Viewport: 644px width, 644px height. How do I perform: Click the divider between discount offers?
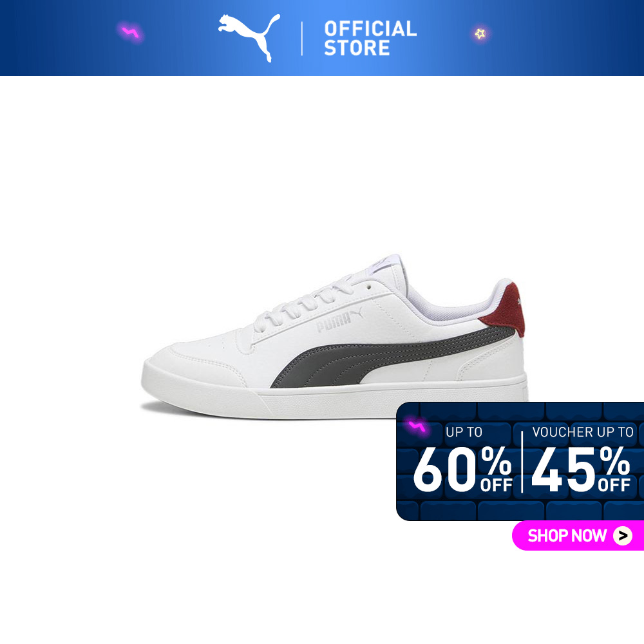pos(522,462)
